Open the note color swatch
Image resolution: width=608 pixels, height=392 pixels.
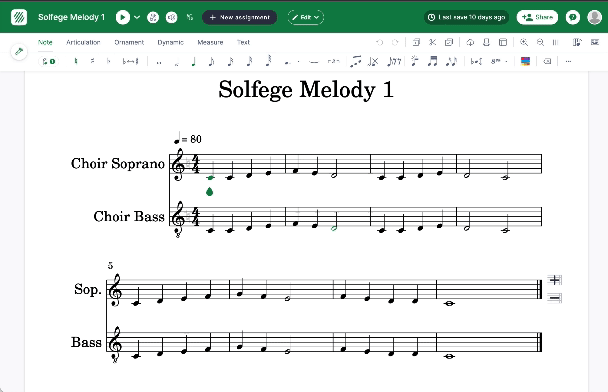click(x=525, y=61)
